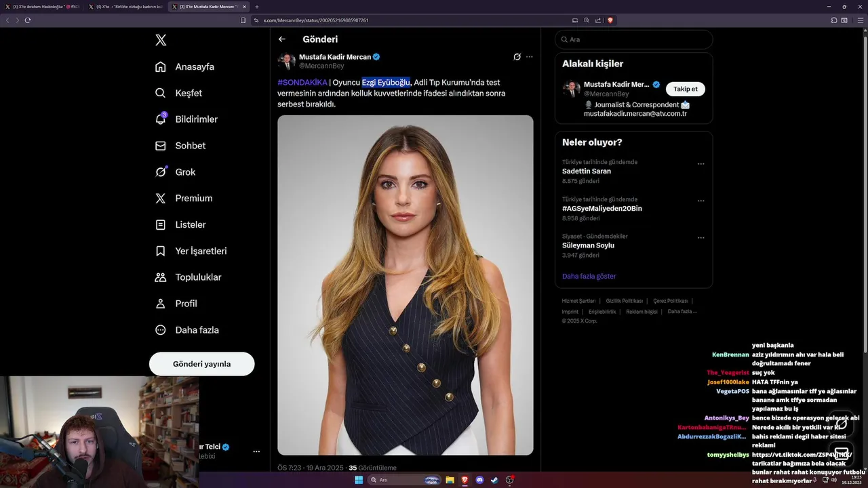Viewport: 868px width, 488px height.
Task: Bookmark page via address bar icon
Action: click(x=243, y=20)
